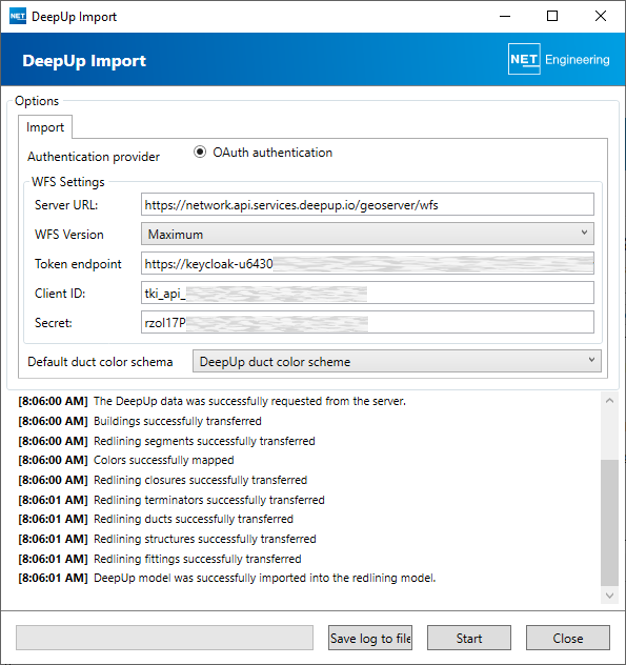This screenshot has height=665, width=626.
Task: Close the window with the X button
Action: [x=600, y=17]
